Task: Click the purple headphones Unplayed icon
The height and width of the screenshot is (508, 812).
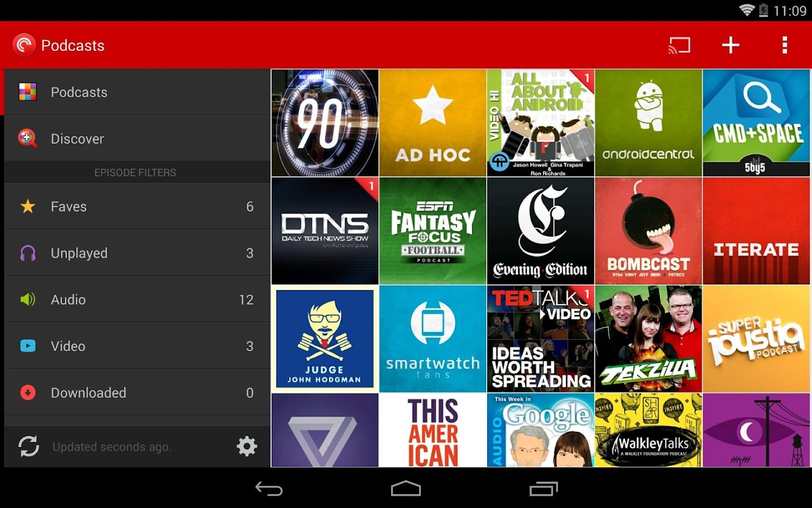Action: (x=28, y=253)
